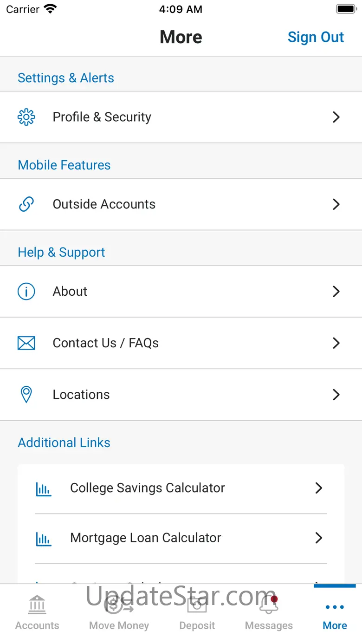The image size is (362, 644).
Task: Tap the envelope icon for Contact Us
Action: click(x=26, y=343)
